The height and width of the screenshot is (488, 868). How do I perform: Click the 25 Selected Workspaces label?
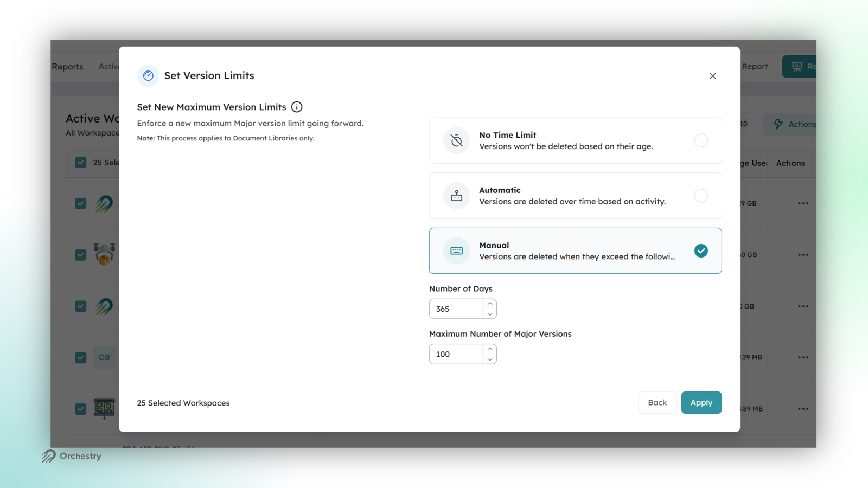pyautogui.click(x=183, y=403)
